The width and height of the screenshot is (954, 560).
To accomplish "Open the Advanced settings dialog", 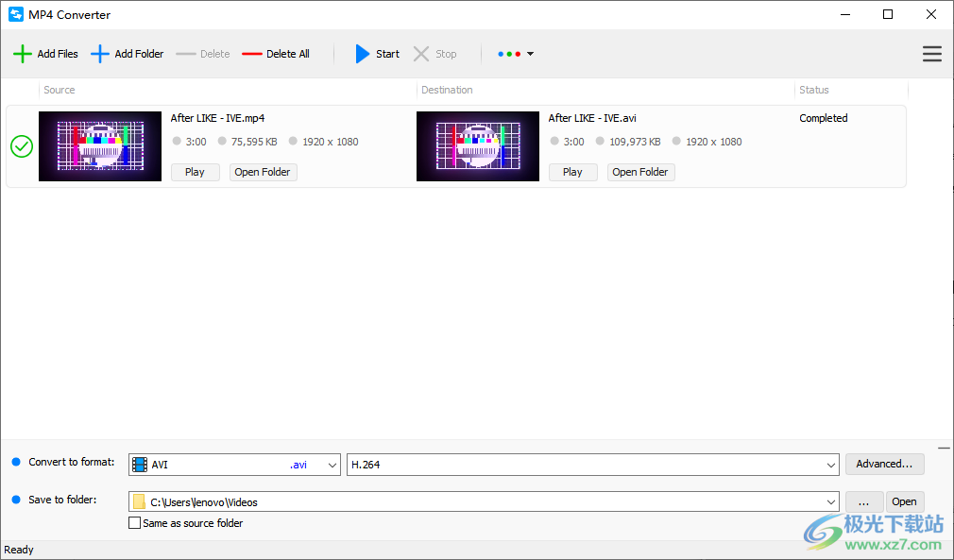I will coord(884,464).
